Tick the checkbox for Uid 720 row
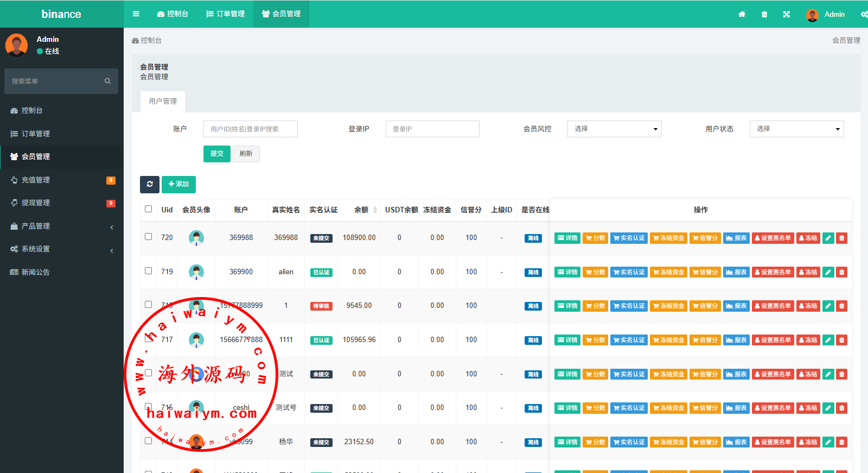The height and width of the screenshot is (473, 868). pyautogui.click(x=148, y=237)
